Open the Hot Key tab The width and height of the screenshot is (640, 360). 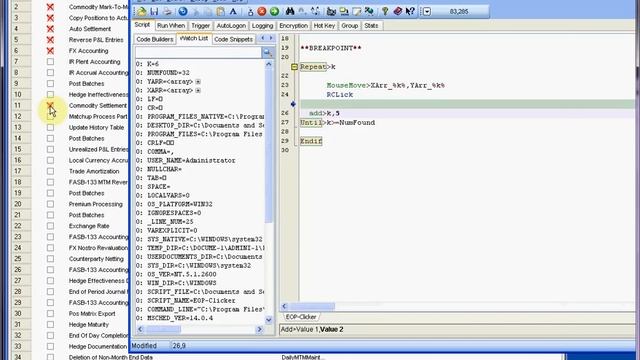coord(324,25)
